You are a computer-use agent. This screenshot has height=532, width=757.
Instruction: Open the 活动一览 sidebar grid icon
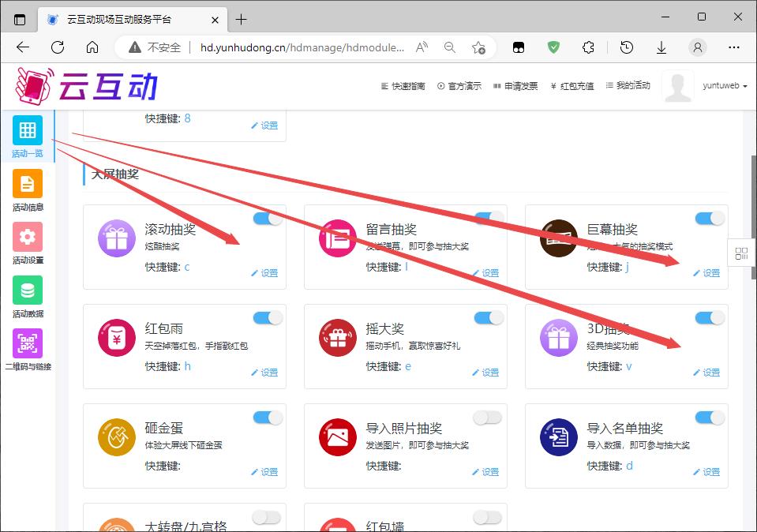click(x=28, y=130)
